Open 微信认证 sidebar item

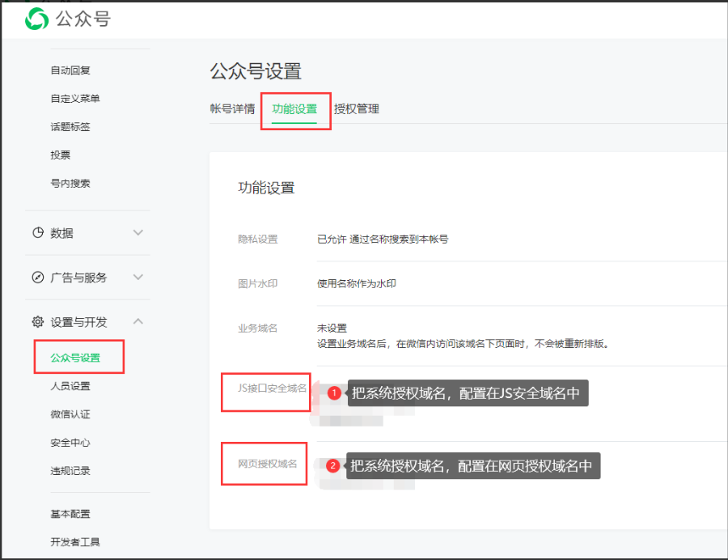tap(70, 414)
